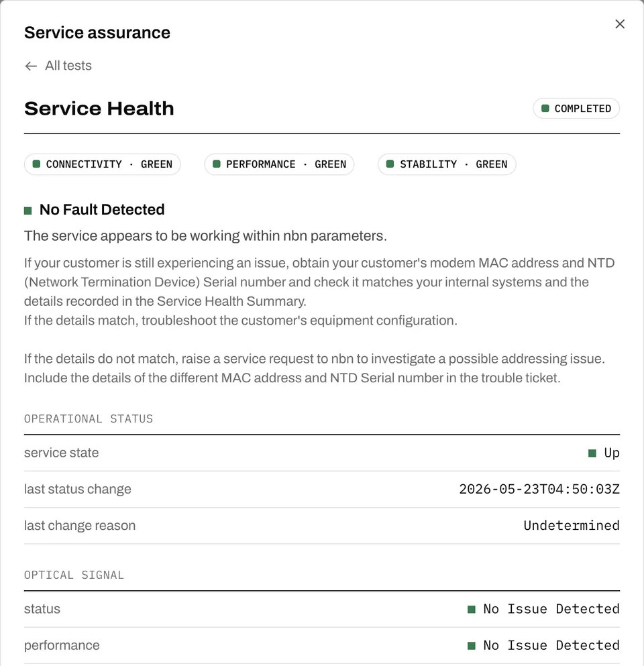Click the green dot in Connectivity pill

tap(36, 164)
